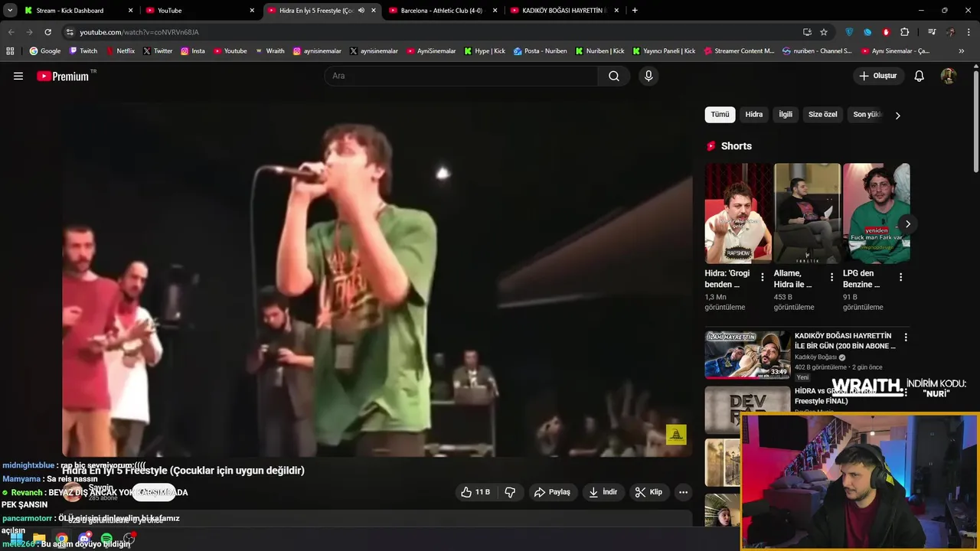Open KADIKÖY BOĞASI HAYRETTİN video thumbnail

[747, 355]
